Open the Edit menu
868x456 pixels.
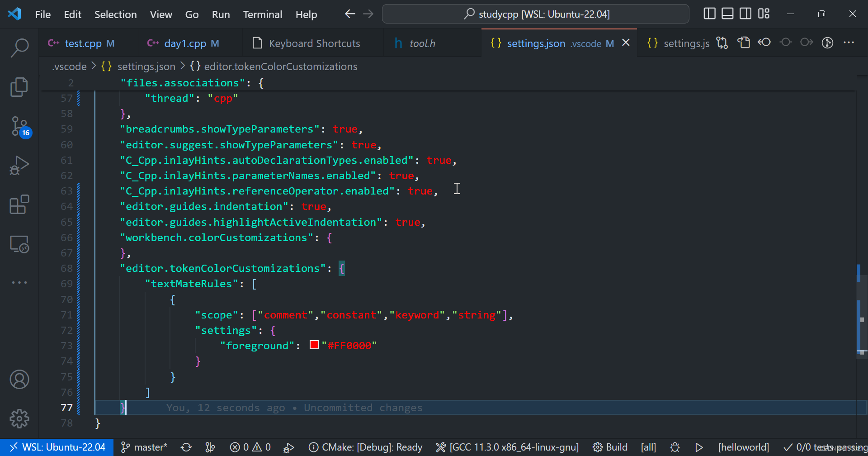coord(72,14)
